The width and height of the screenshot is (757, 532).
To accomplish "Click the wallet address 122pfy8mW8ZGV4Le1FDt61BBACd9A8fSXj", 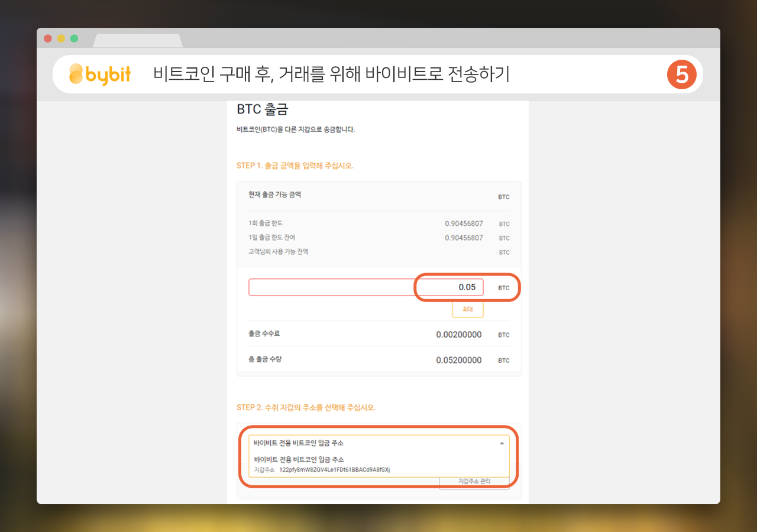I will tap(335, 470).
